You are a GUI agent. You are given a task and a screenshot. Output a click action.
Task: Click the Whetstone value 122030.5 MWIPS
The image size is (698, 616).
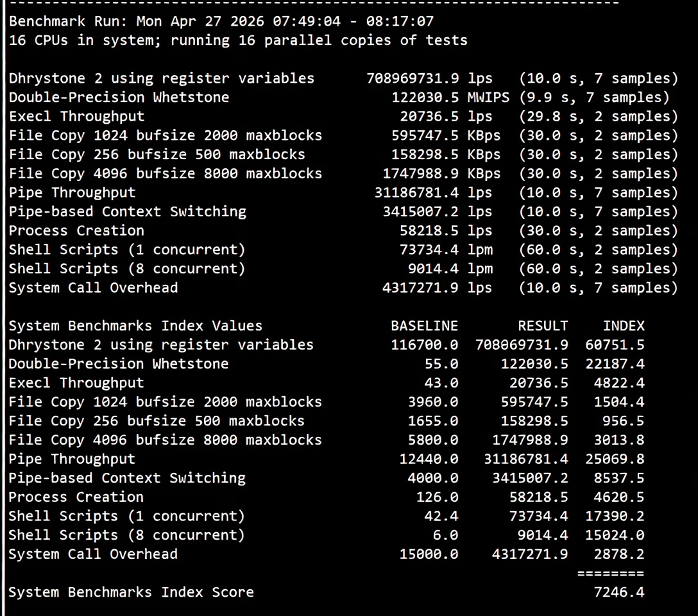tap(450, 98)
